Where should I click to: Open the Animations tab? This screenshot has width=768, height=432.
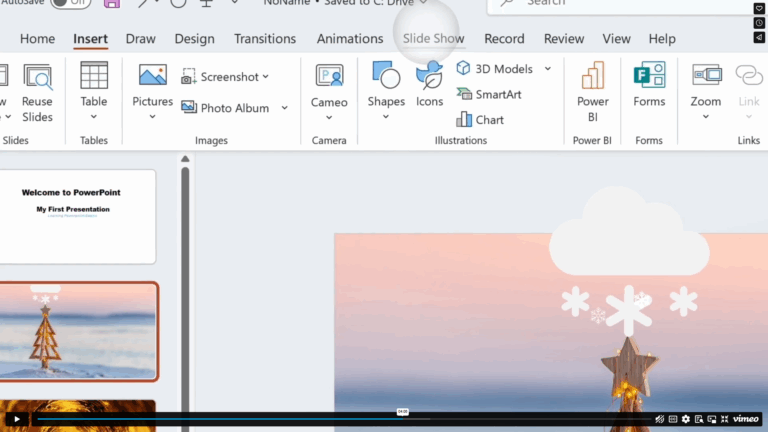tap(350, 39)
